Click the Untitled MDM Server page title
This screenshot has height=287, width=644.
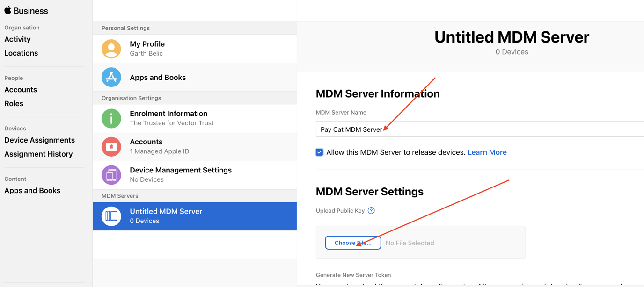pyautogui.click(x=512, y=37)
